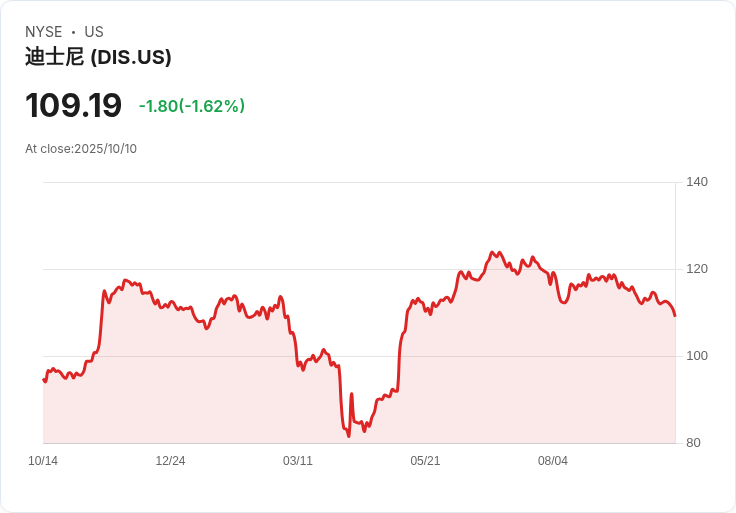The width and height of the screenshot is (736, 513).
Task: Click the US market label
Action: 94,32
